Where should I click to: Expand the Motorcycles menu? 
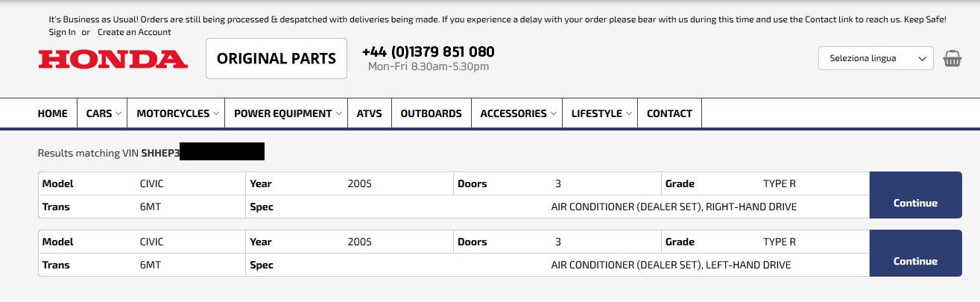177,113
